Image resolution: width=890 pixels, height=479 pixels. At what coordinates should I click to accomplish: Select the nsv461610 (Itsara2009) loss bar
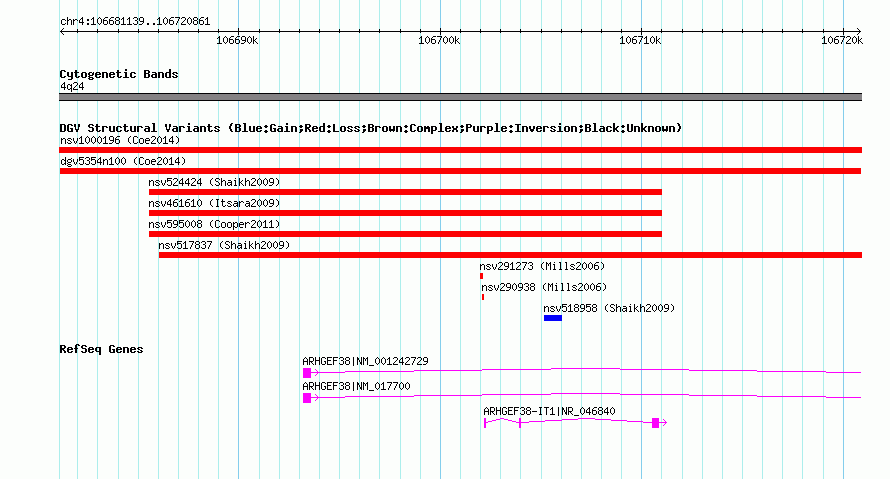[x=405, y=213]
